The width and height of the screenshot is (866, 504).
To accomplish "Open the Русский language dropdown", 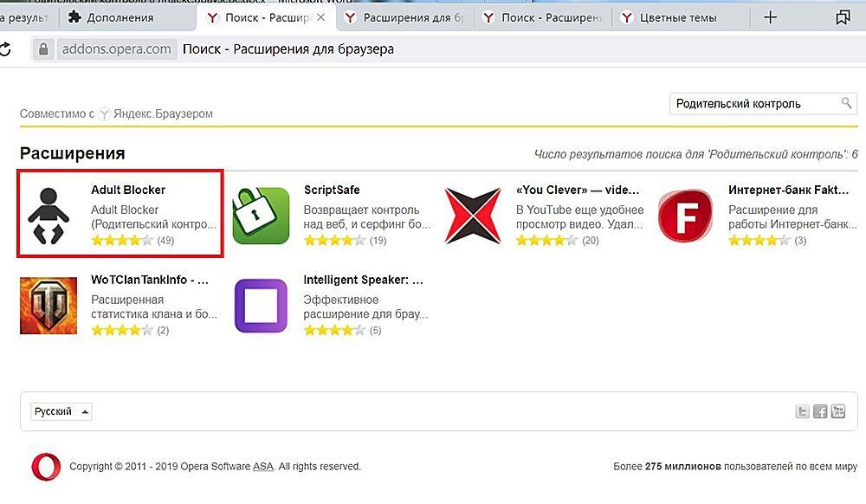I will click(61, 412).
